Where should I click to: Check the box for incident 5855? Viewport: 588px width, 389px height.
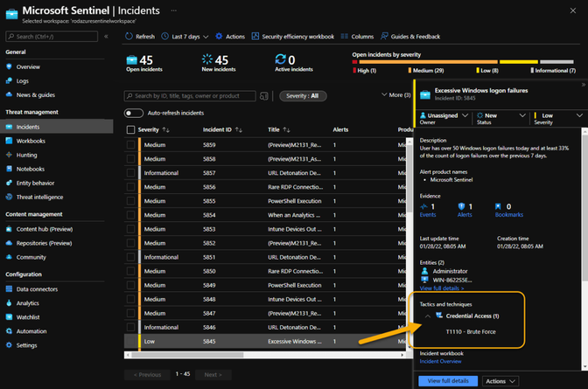(x=130, y=201)
